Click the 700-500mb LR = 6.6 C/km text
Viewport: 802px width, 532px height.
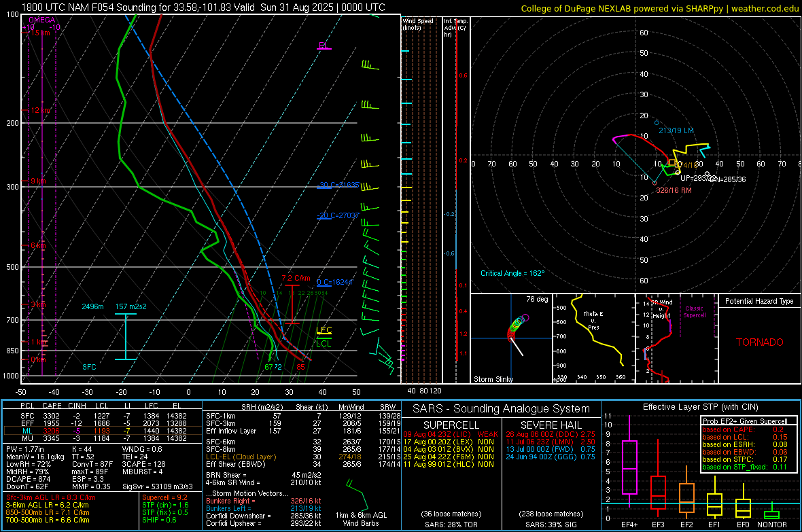click(x=48, y=520)
